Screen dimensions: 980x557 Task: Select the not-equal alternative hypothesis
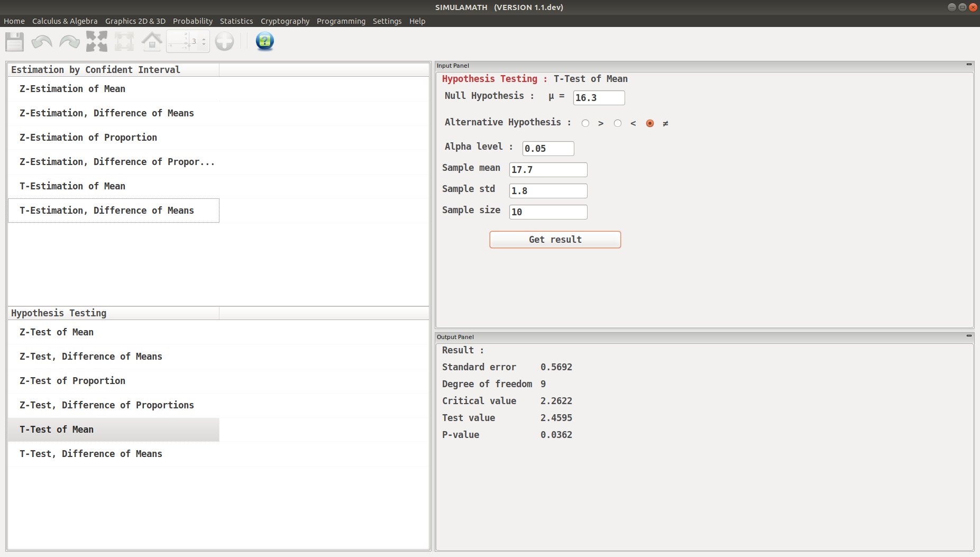[x=649, y=123]
